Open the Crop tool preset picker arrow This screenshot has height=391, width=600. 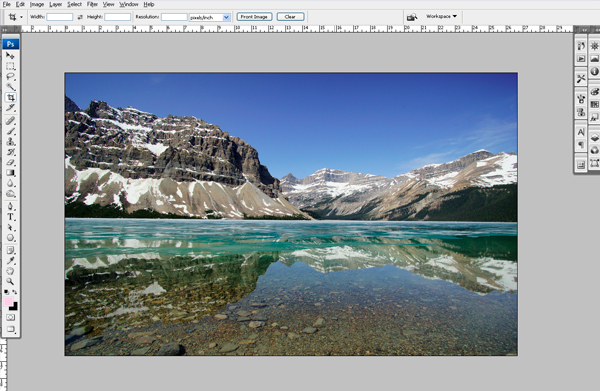[21, 17]
